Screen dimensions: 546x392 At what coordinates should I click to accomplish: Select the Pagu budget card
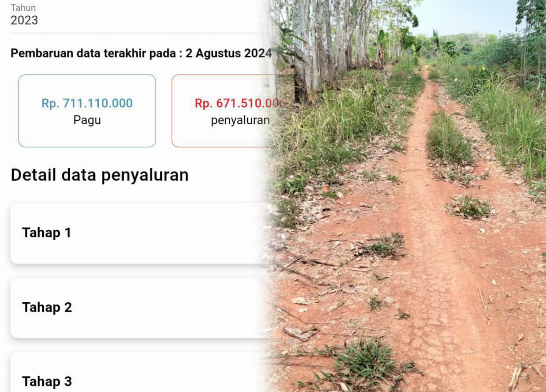click(x=87, y=111)
